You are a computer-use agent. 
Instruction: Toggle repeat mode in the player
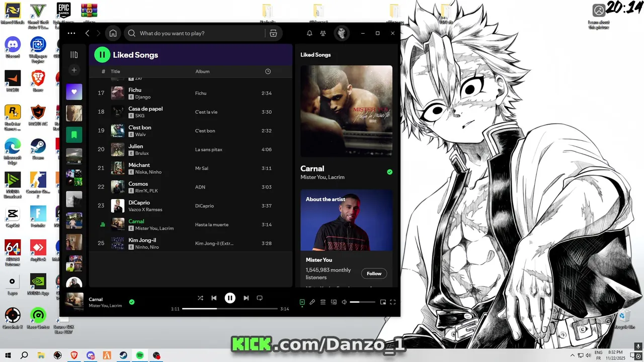[x=260, y=298]
